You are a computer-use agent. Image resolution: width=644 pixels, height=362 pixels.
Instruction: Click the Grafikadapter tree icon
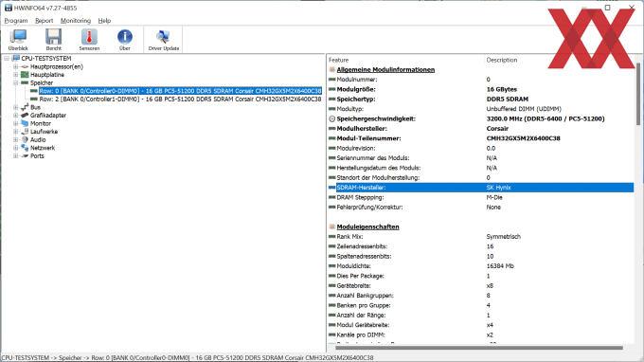coord(25,116)
